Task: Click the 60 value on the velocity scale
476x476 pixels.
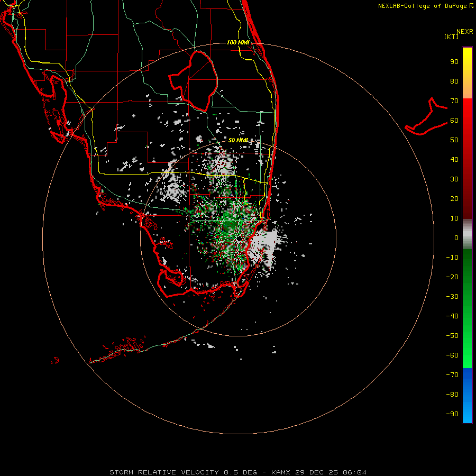Action: click(454, 121)
